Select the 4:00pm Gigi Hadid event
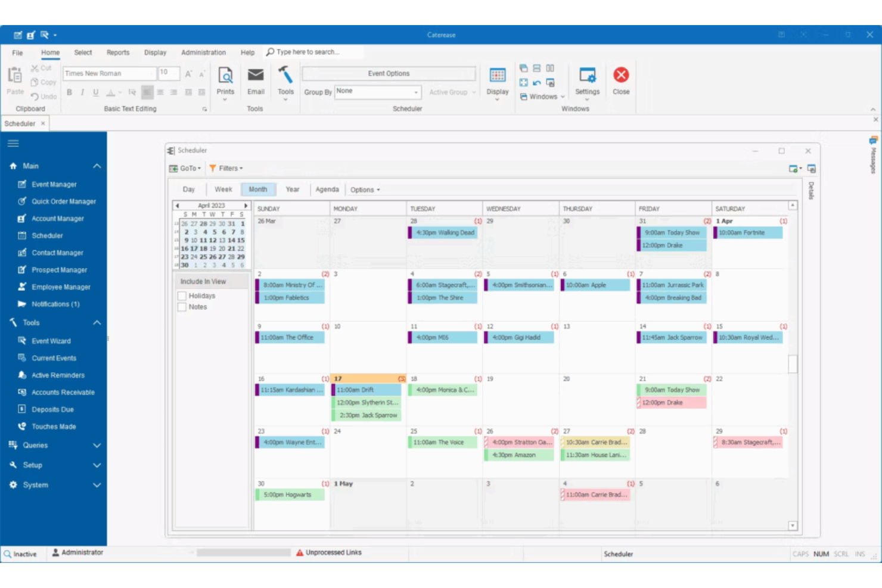 pyautogui.click(x=519, y=338)
